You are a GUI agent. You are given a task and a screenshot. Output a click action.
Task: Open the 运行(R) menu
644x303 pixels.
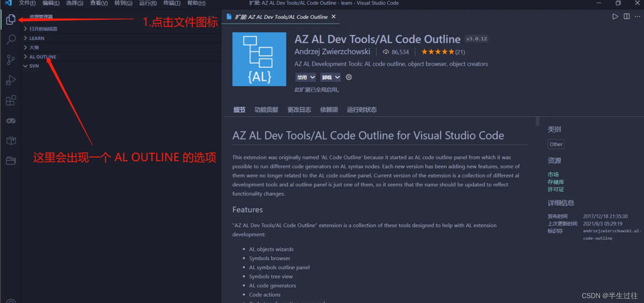(x=148, y=3)
